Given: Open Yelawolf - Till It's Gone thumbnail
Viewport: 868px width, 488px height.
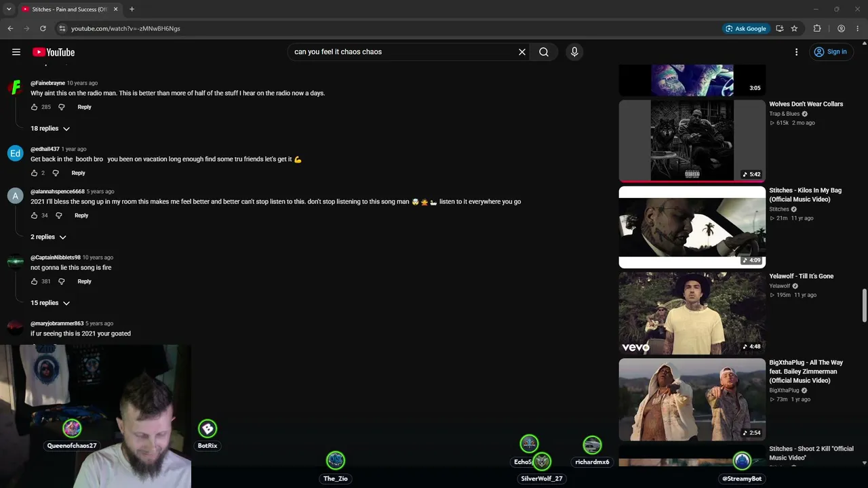Looking at the screenshot, I should coord(692,313).
